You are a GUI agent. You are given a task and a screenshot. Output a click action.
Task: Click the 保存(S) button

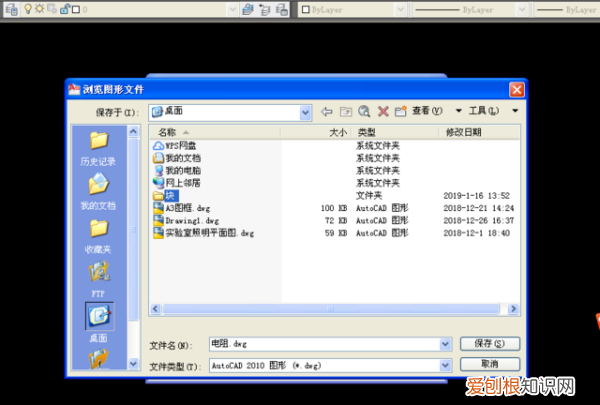[x=490, y=344]
